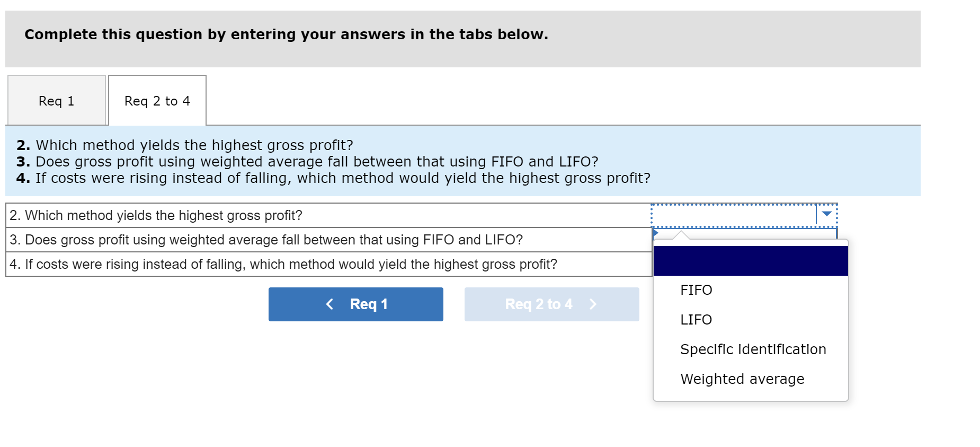The image size is (980, 447).
Task: Select FIFO from the dropdown list
Action: pyautogui.click(x=696, y=290)
